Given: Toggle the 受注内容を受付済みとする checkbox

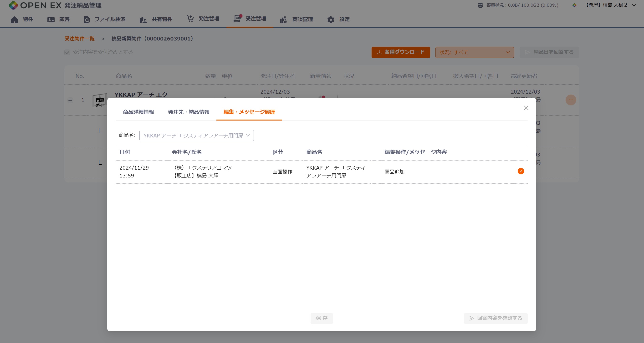Looking at the screenshot, I should [67, 52].
